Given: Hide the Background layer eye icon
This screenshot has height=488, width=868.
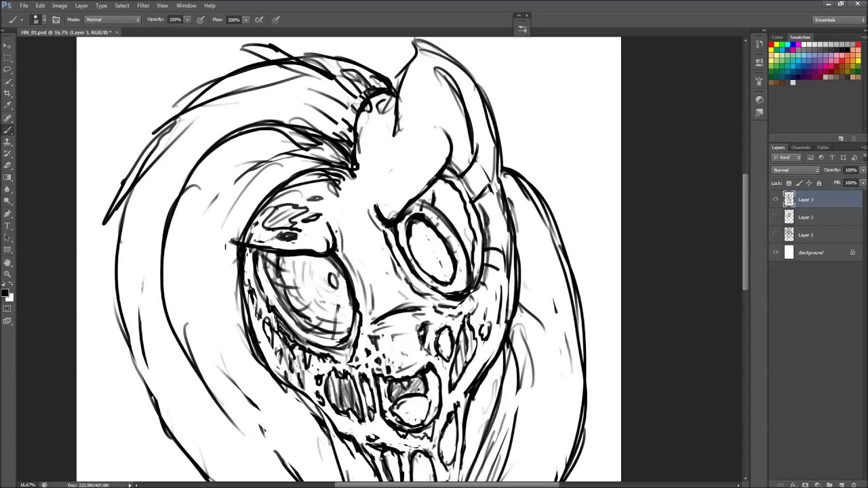Looking at the screenshot, I should coord(776,253).
